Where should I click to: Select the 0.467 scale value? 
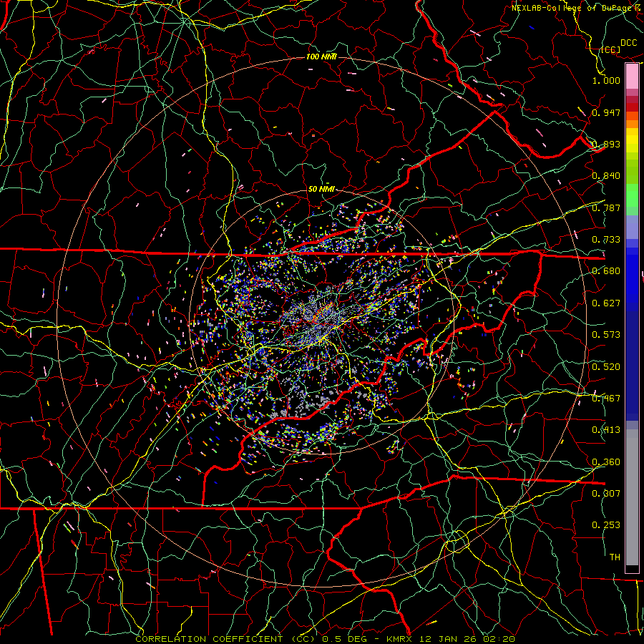(606, 399)
